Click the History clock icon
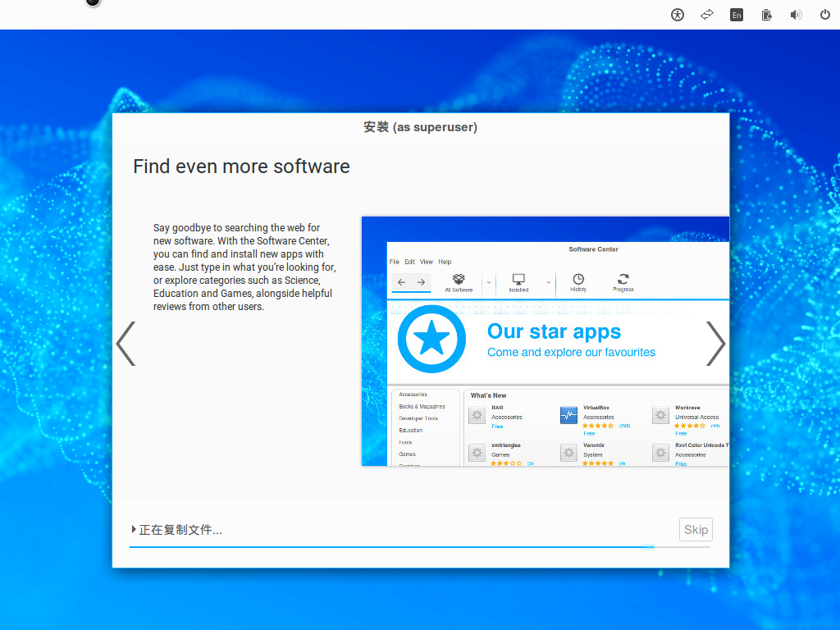Viewport: 840px width, 630px height. [578, 281]
